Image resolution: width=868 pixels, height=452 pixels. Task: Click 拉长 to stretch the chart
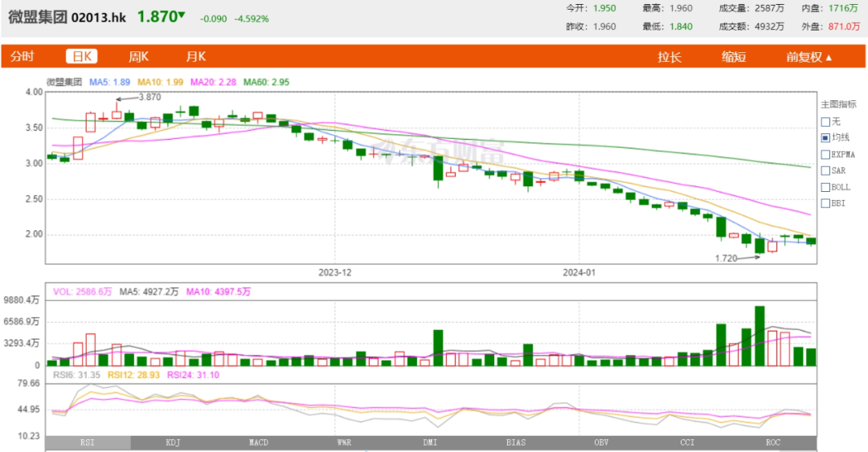point(669,56)
